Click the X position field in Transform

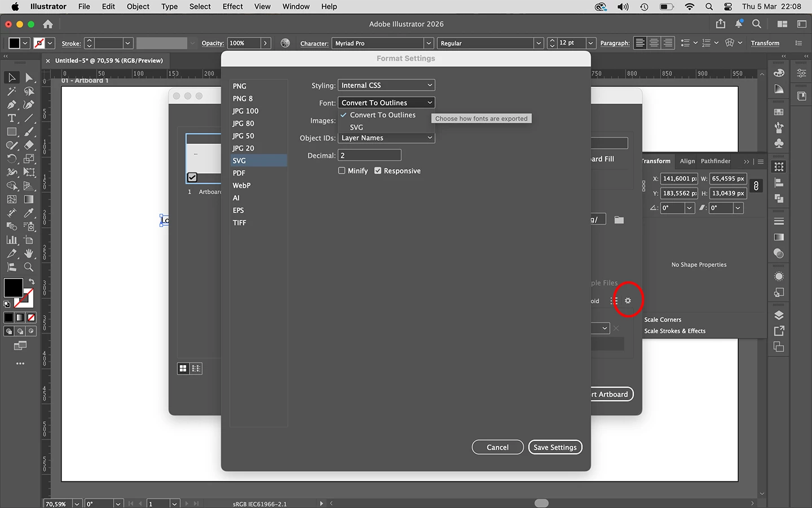point(679,178)
